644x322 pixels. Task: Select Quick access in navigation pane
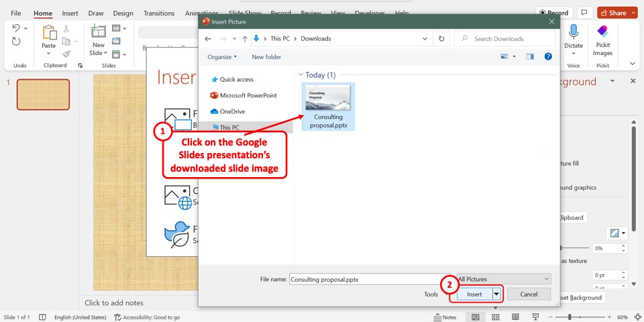[237, 79]
